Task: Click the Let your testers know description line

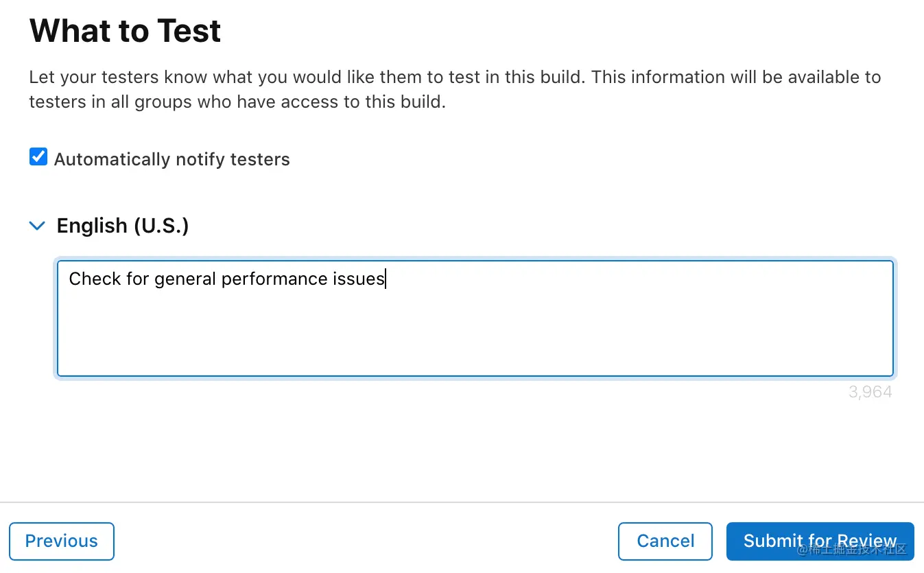Action: [x=455, y=77]
